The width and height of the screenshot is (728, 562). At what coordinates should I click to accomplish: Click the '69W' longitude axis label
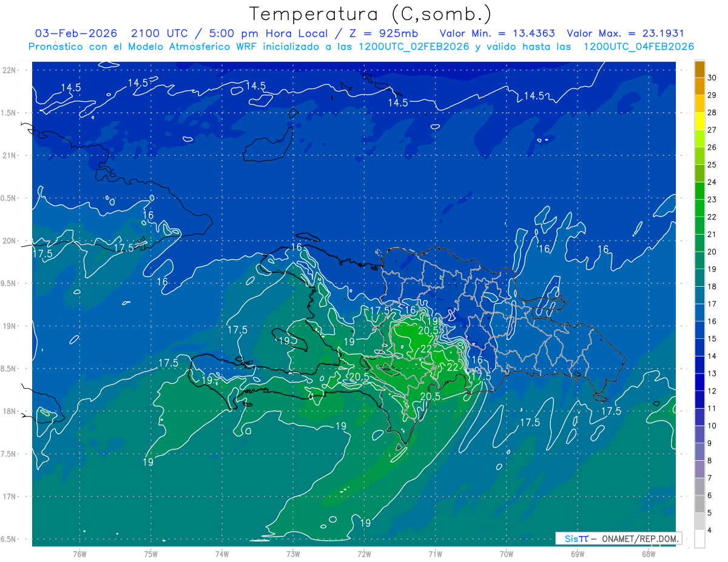coord(578,555)
